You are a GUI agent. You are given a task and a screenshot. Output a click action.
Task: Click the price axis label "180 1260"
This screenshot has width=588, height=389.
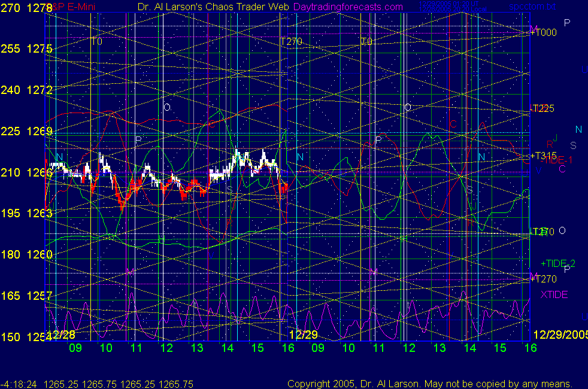coord(26,254)
